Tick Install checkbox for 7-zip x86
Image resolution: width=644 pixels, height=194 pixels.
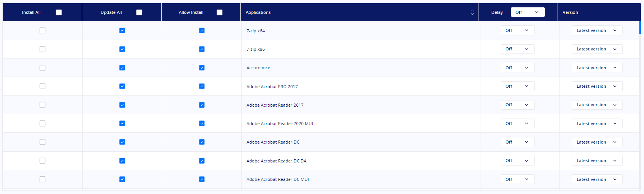[42, 49]
